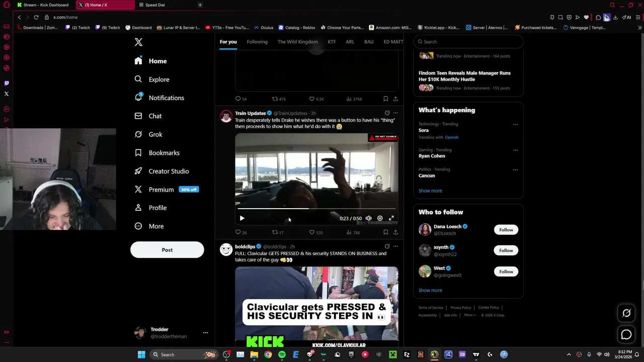The width and height of the screenshot is (644, 362).
Task: Open Chrome from the taskbar
Action: tap(268, 354)
